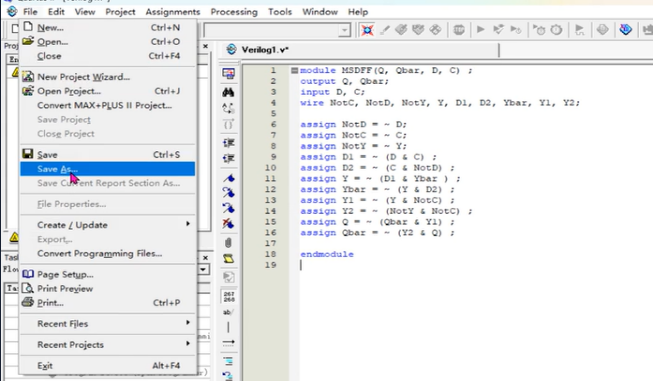Toggle whitespace display with the ab/ icon
The width and height of the screenshot is (653, 381).
point(228,312)
